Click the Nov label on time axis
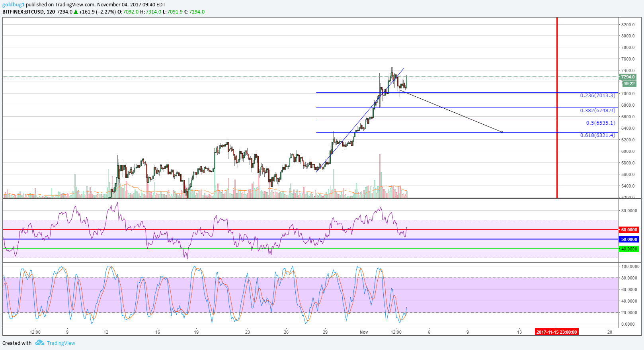The width and height of the screenshot is (644, 350). pos(363,332)
